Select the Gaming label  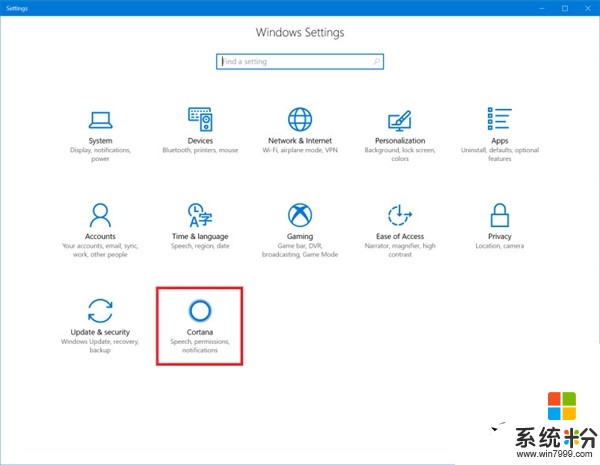click(x=300, y=237)
